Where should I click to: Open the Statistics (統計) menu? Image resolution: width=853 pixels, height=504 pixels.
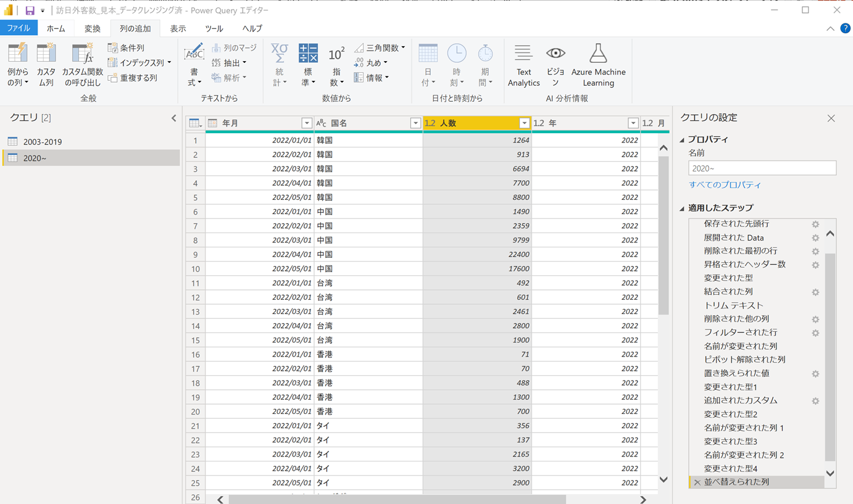tap(280, 65)
